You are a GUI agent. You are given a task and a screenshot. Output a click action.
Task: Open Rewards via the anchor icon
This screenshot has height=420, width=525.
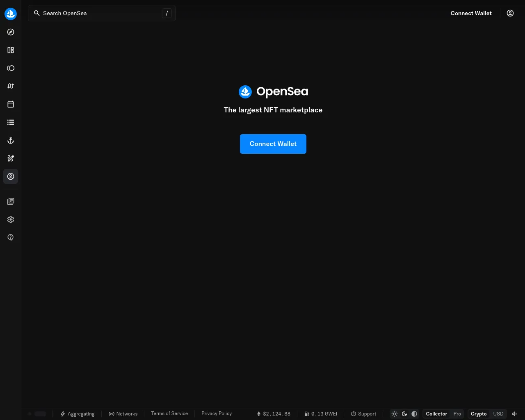pyautogui.click(x=11, y=140)
